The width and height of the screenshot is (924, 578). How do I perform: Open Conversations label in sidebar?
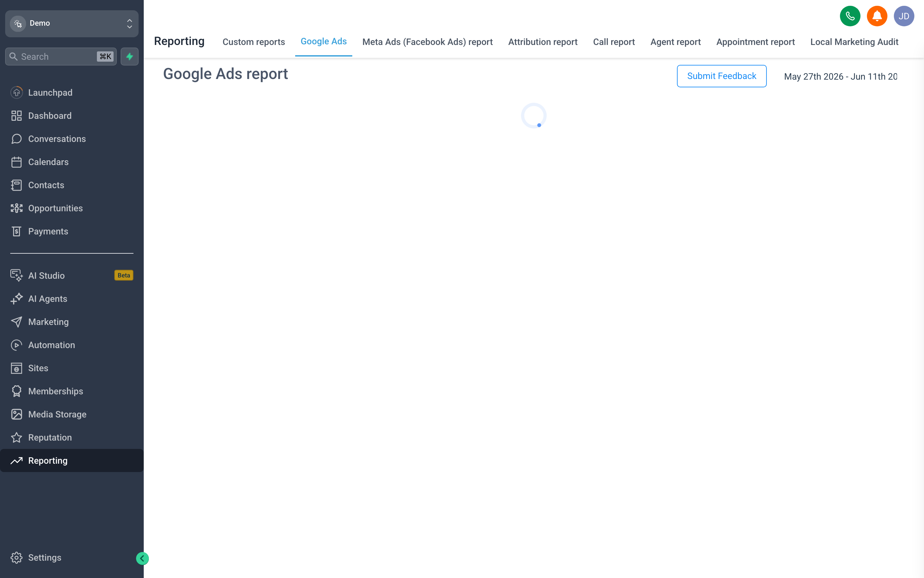[57, 139]
